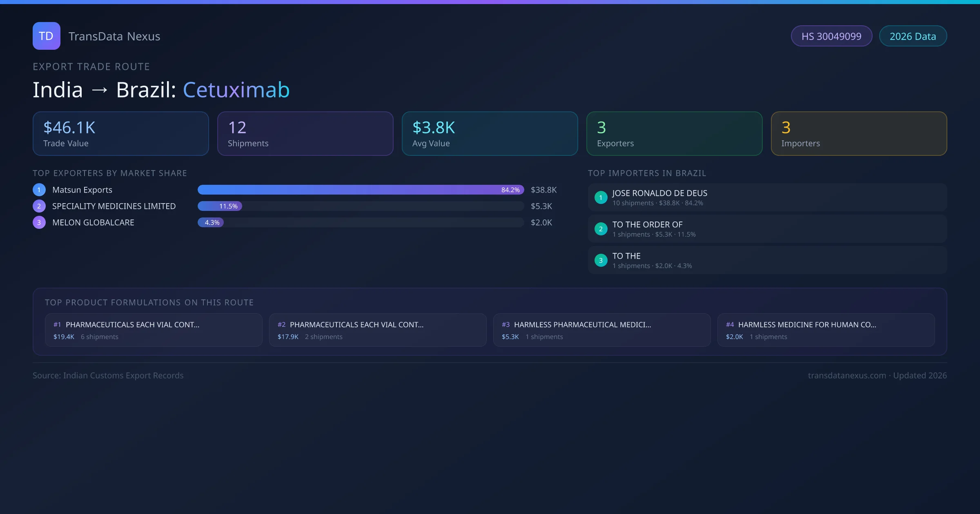Select the rank 1 badge beside Matsun Exports
The height and width of the screenshot is (514, 980).
click(x=39, y=190)
